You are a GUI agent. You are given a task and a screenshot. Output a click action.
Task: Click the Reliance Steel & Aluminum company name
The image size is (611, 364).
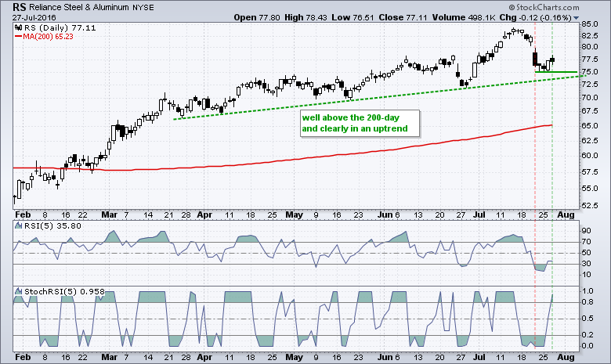click(81, 7)
